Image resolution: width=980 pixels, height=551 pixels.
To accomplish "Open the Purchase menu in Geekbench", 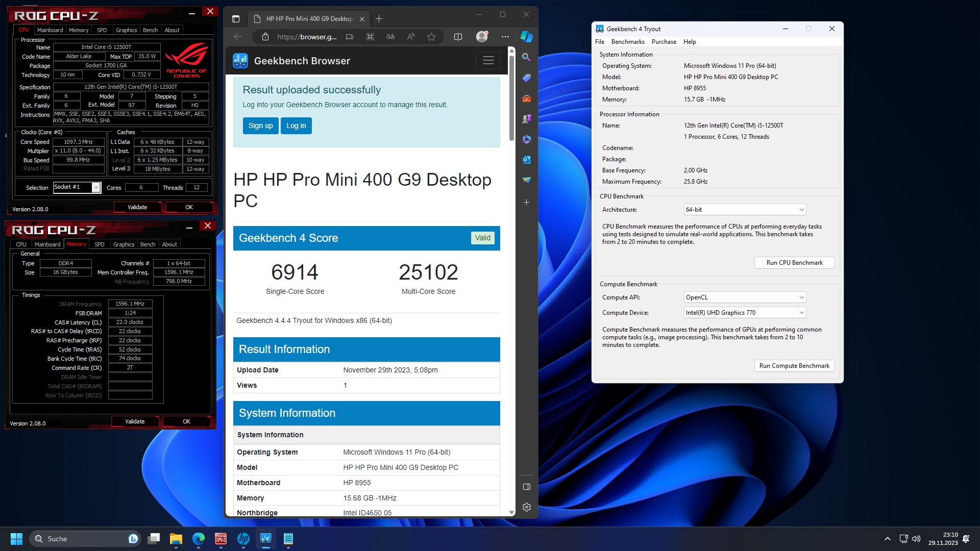I will click(664, 42).
